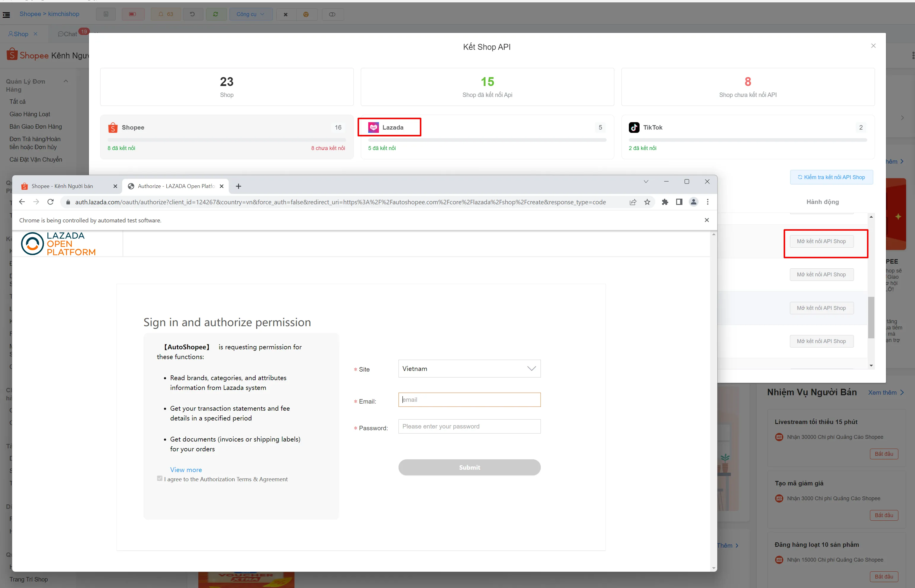Click the Lazada page scroll-down arrow
The width and height of the screenshot is (915, 588).
click(x=713, y=568)
